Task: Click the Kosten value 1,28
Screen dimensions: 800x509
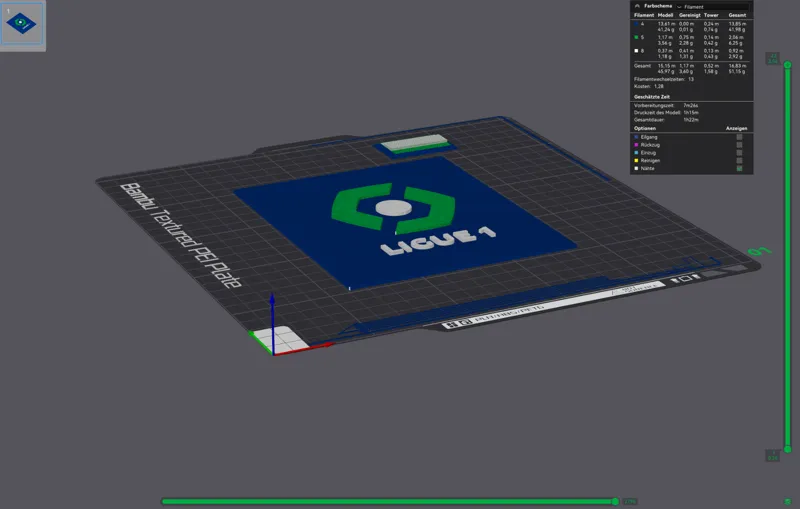Action: pos(659,86)
